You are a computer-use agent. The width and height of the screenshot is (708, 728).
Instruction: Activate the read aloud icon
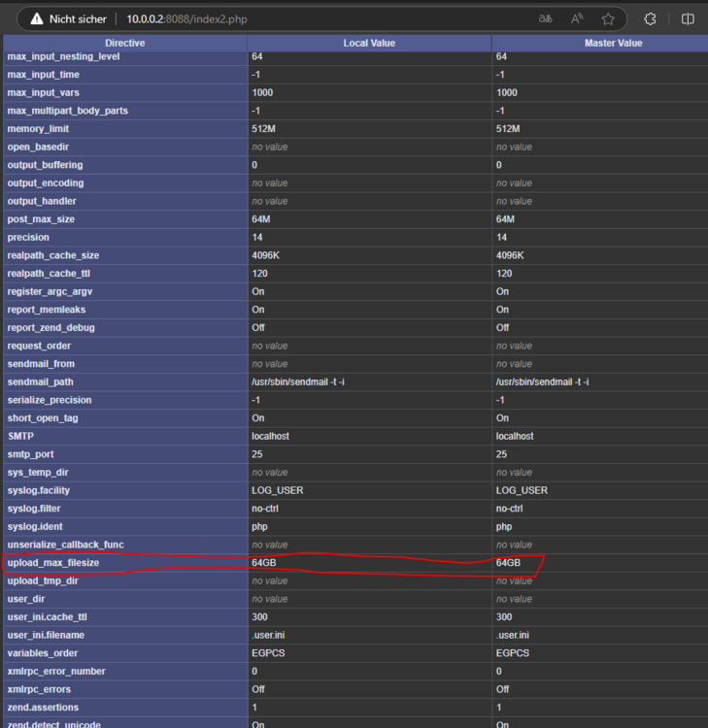(x=577, y=19)
